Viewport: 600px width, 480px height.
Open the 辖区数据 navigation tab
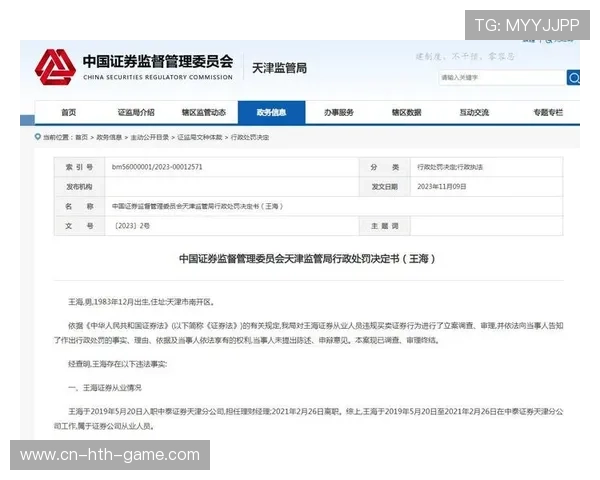pyautogui.click(x=406, y=113)
